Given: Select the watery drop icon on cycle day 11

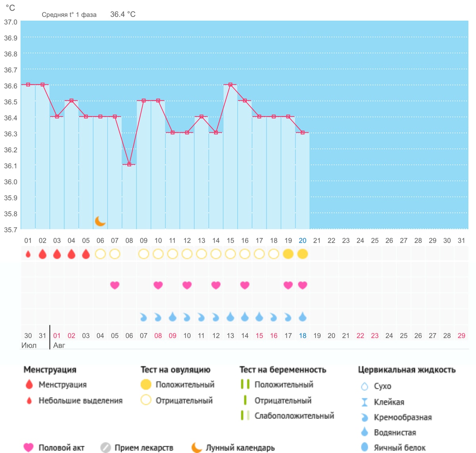Looking at the screenshot, I should [173, 316].
